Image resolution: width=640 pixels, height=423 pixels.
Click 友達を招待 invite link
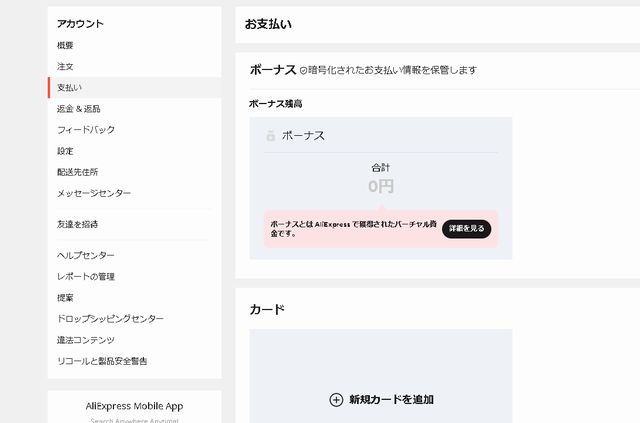pos(78,224)
